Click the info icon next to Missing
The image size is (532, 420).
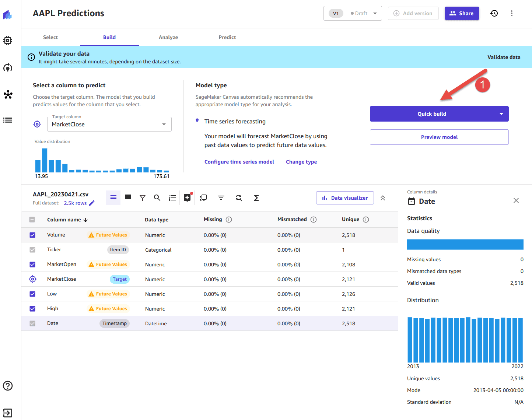click(x=229, y=220)
